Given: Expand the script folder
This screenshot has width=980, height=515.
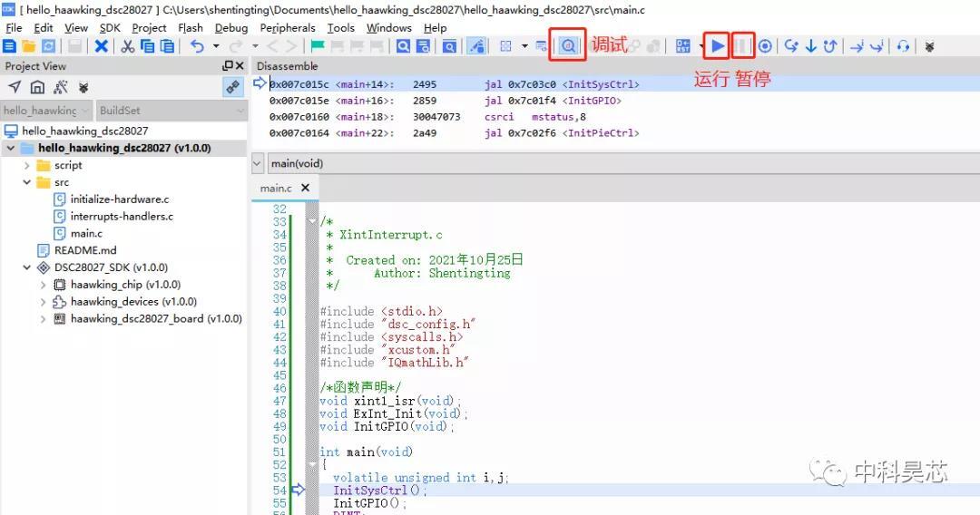Looking at the screenshot, I should click(x=27, y=165).
